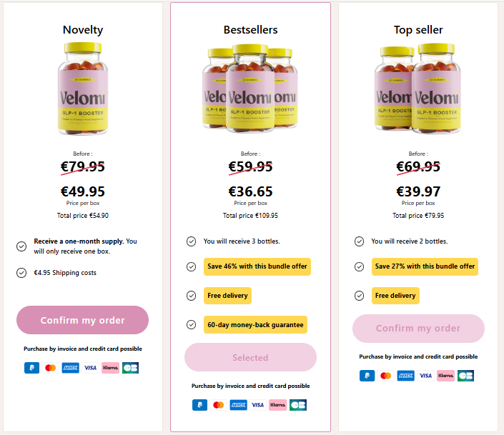Click the Amex icon under Top seller
This screenshot has height=435, width=504.
coord(405,376)
